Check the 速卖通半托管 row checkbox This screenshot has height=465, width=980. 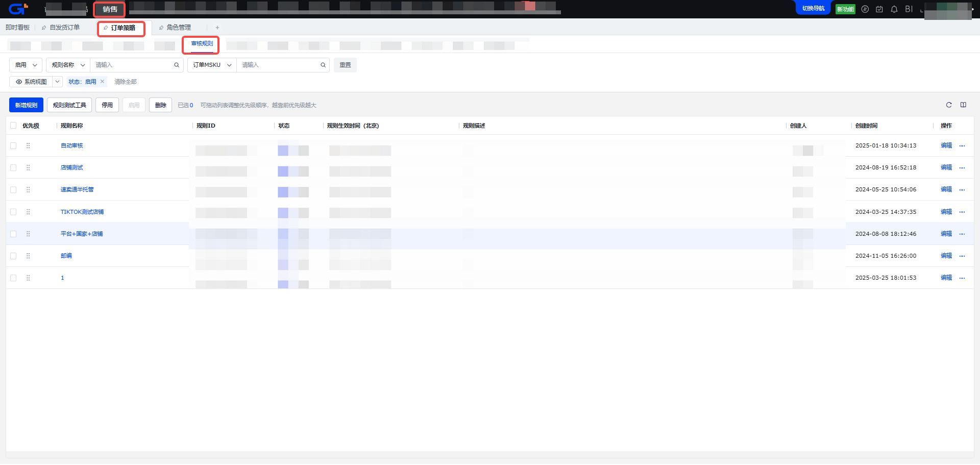pos(13,189)
